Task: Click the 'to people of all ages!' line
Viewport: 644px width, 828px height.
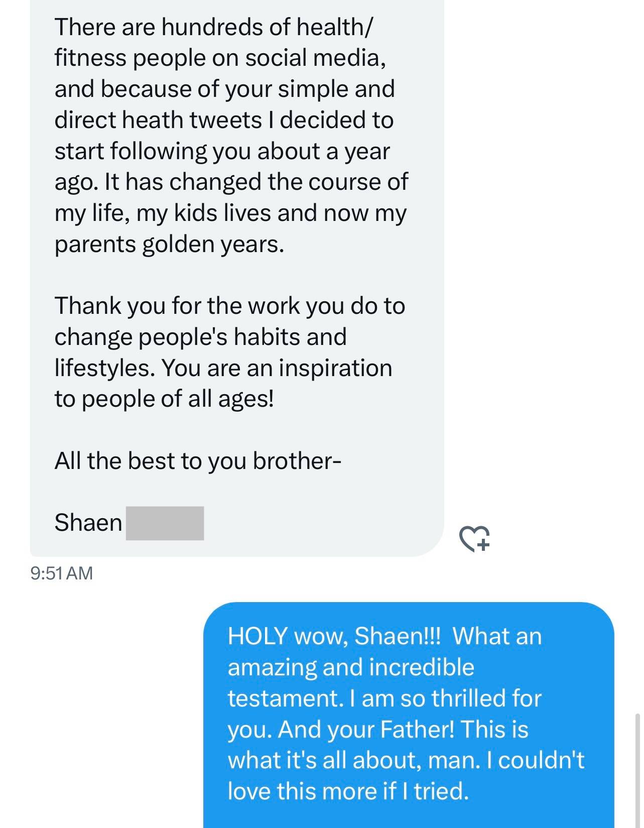Action: pos(164,399)
